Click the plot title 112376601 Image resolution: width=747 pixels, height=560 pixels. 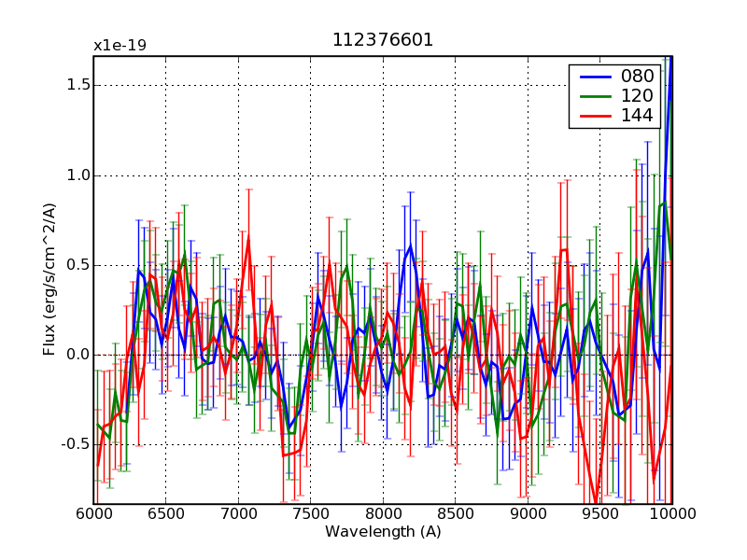pyautogui.click(x=383, y=40)
